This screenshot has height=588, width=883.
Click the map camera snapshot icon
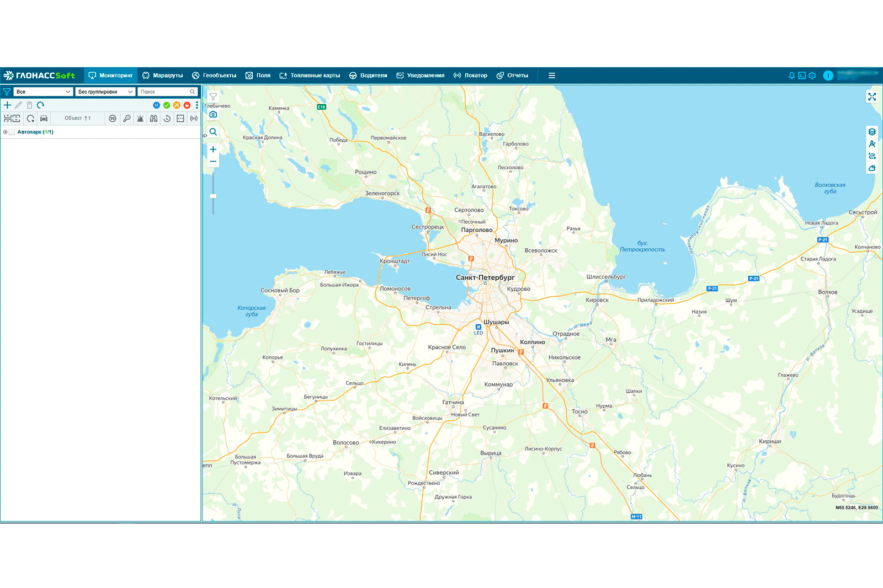(x=213, y=114)
